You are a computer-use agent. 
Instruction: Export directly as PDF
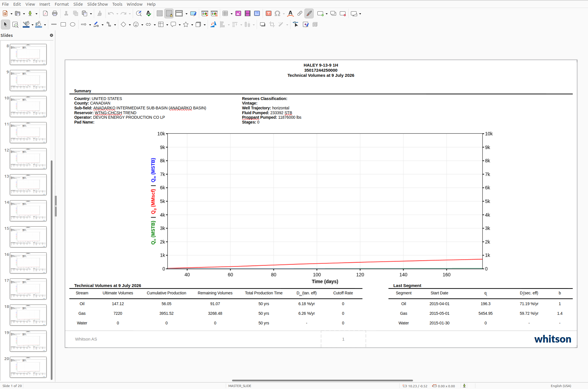point(45,14)
